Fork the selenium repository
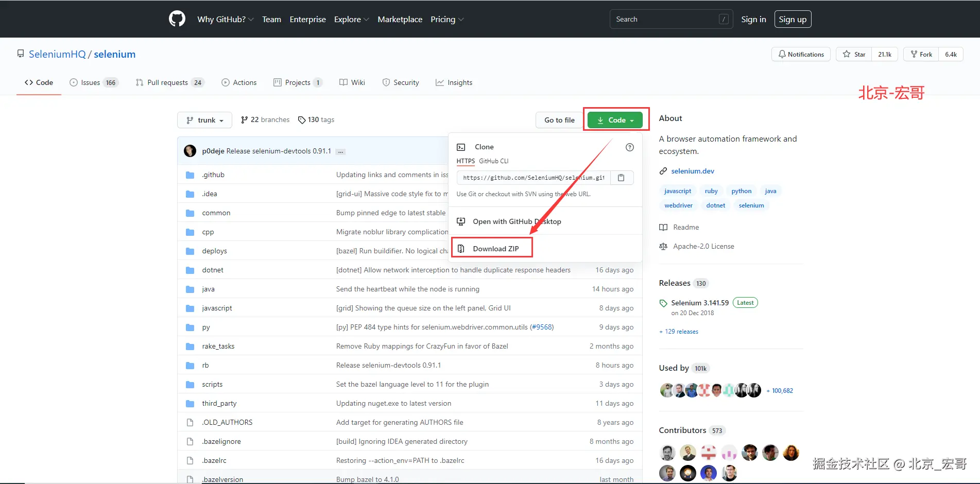Image resolution: width=980 pixels, height=484 pixels. pos(921,54)
